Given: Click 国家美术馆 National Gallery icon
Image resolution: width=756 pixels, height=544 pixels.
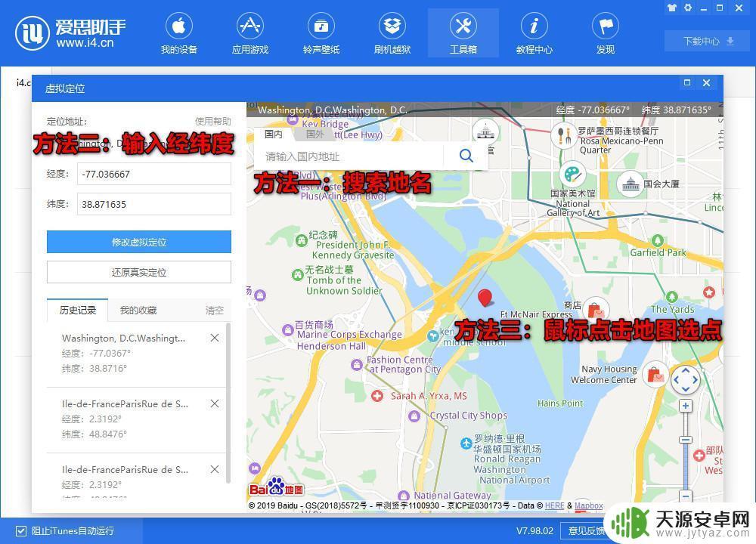Looking at the screenshot, I should (572, 174).
